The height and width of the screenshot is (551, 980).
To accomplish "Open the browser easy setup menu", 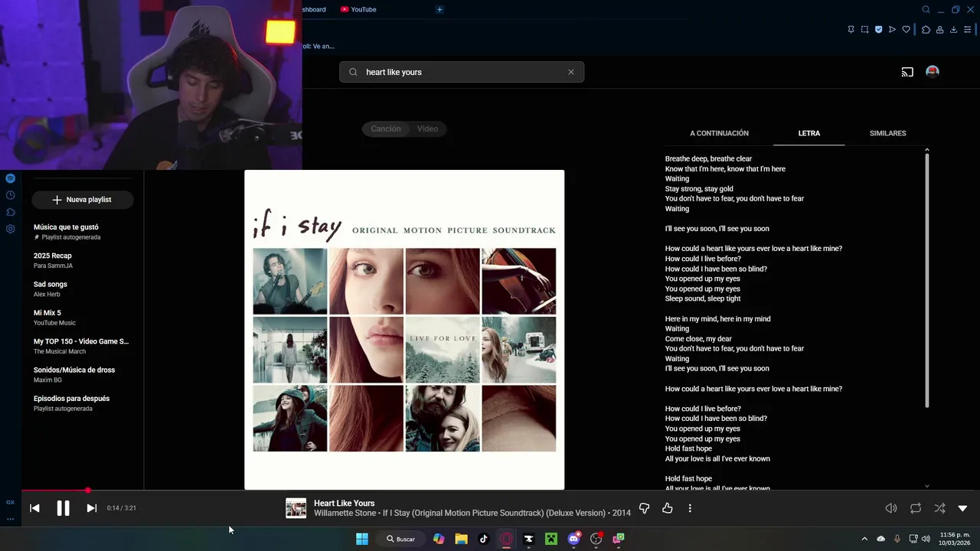I will (968, 30).
